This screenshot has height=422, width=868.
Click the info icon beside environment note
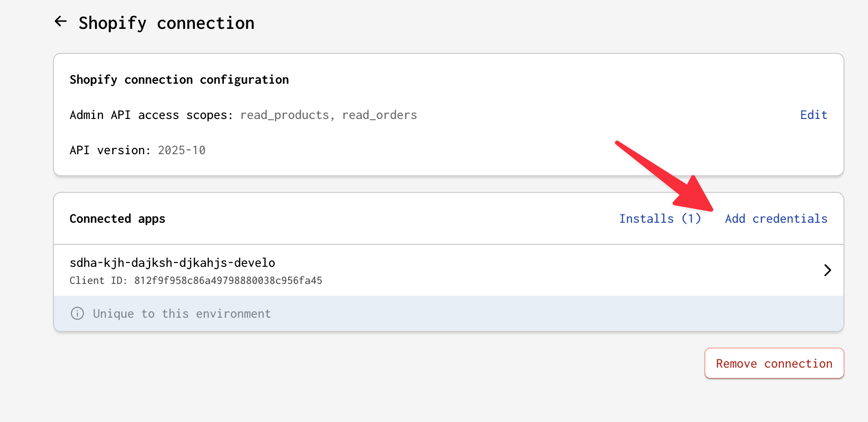77,313
